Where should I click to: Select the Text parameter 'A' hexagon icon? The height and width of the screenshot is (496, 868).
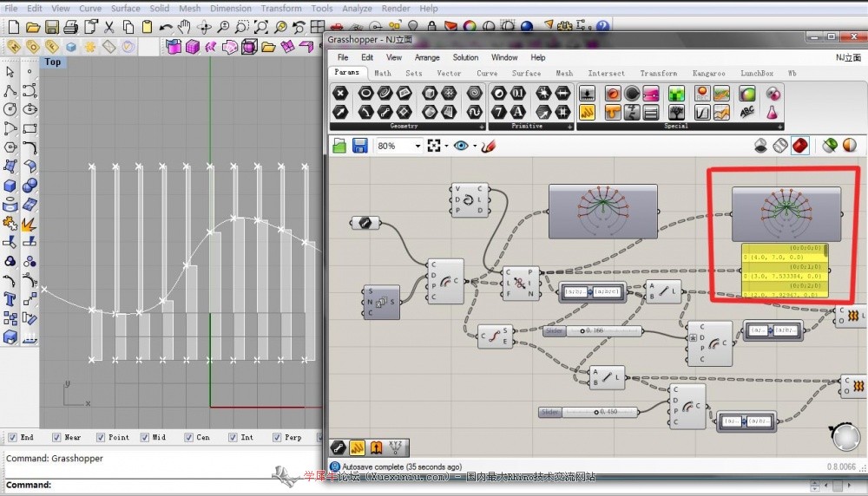click(x=517, y=112)
